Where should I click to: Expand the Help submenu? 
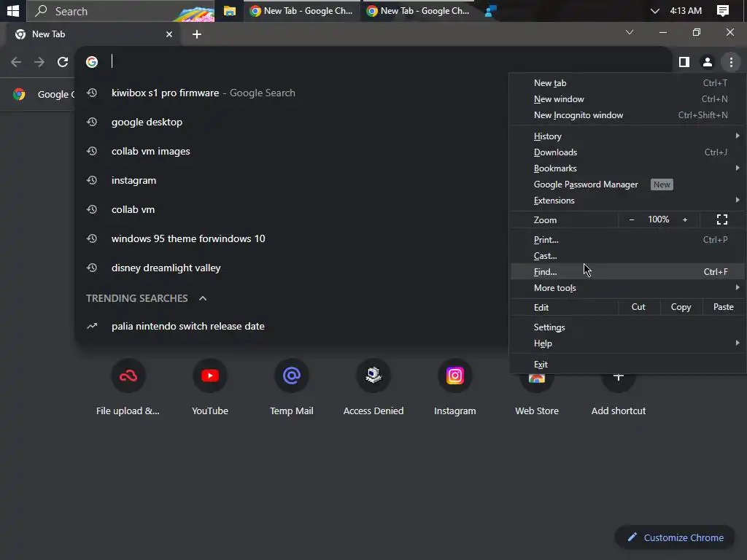(x=628, y=343)
